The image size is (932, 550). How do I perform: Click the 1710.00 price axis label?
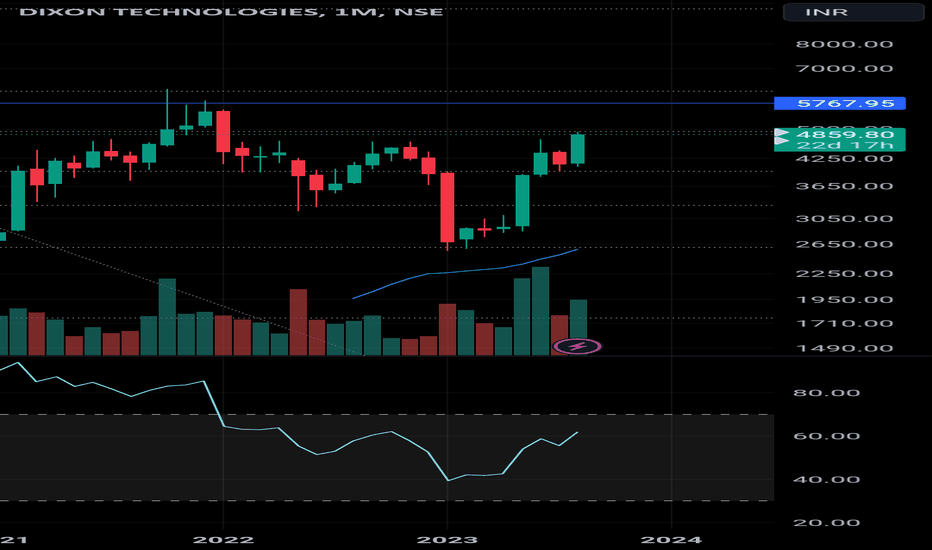844,323
